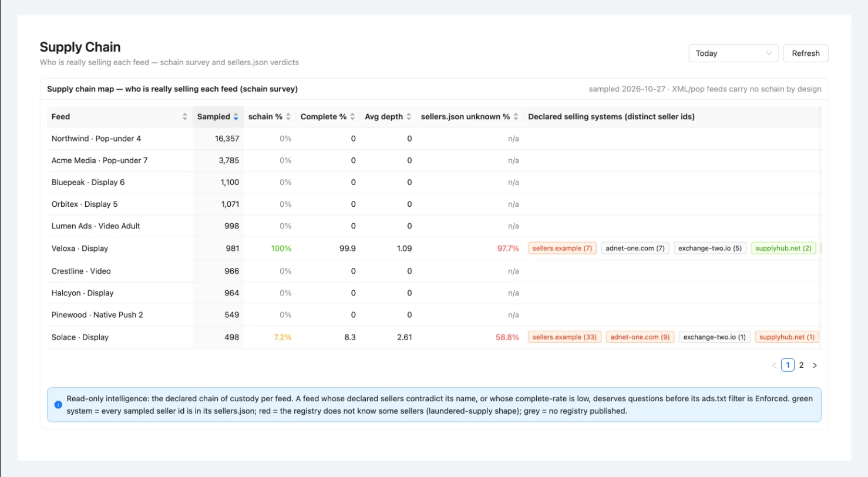Screen dimensions: 868x477
Task: Select the Orbitex · Display 5 feed
Action: (85, 204)
